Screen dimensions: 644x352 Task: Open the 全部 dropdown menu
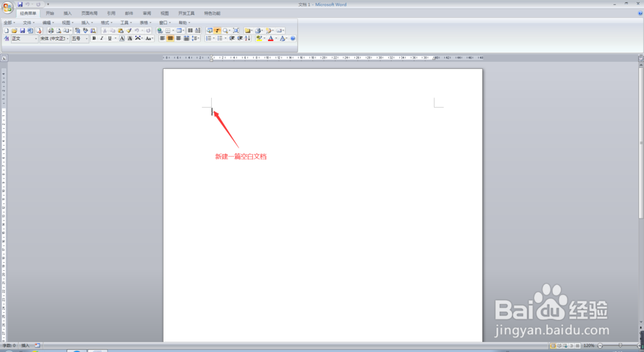click(9, 23)
